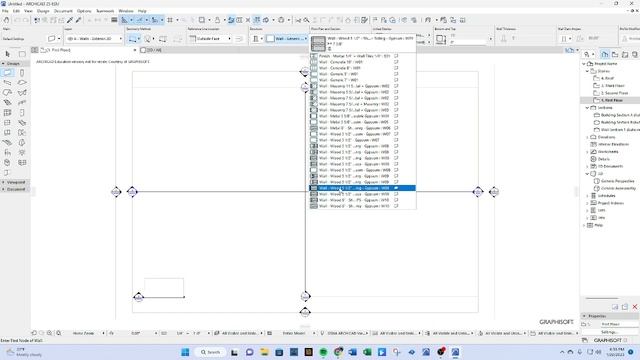Screen dimensions: 640x360
Task: Click the undo icon in bottom bar
Action: 34,333
